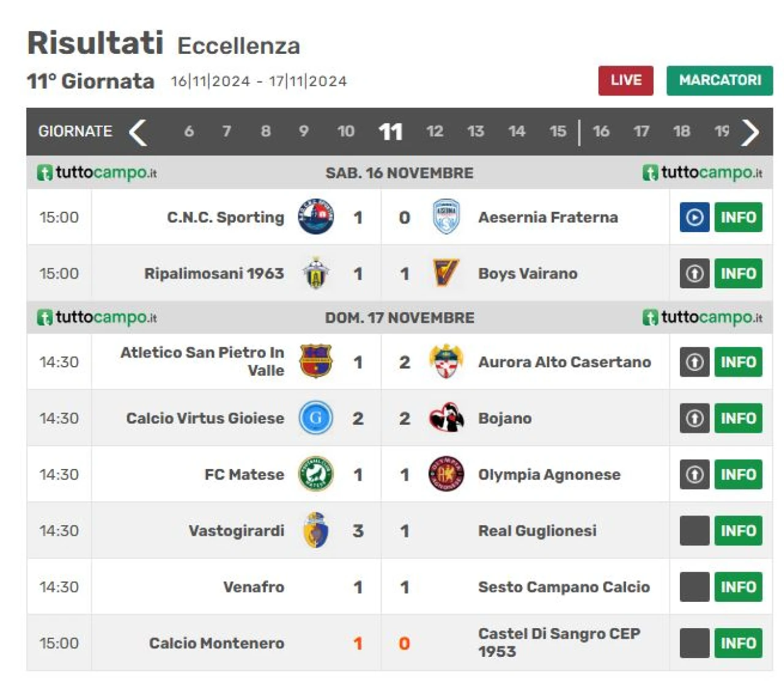Go to previous giornate with left chevron
The width and height of the screenshot is (784, 682).
[x=138, y=132]
